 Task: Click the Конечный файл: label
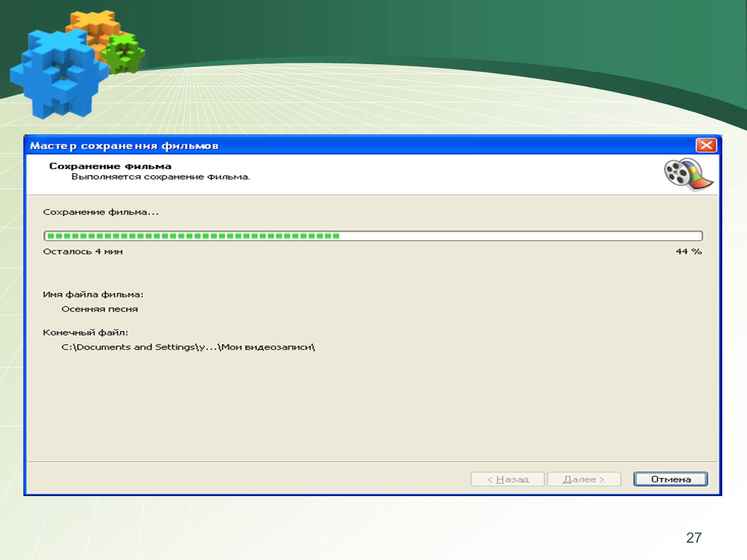coord(85,333)
